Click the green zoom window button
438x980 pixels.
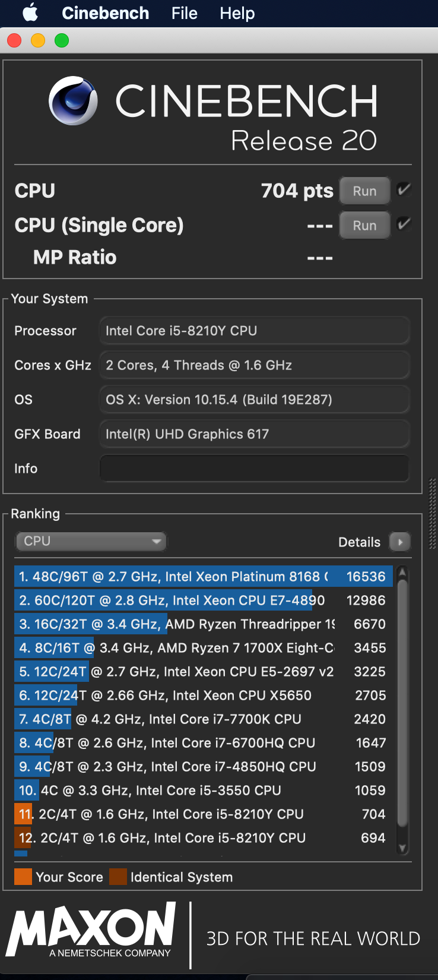(x=62, y=40)
